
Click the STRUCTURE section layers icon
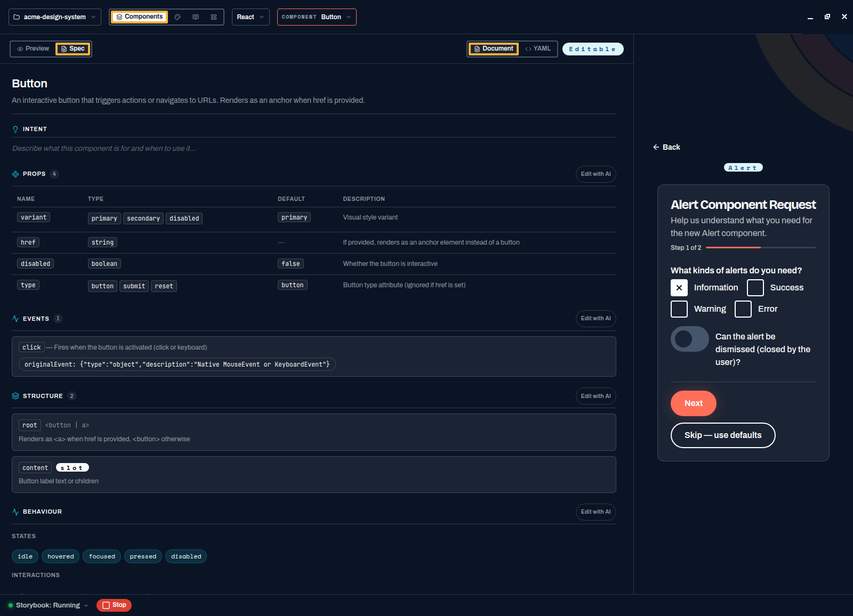coord(15,396)
